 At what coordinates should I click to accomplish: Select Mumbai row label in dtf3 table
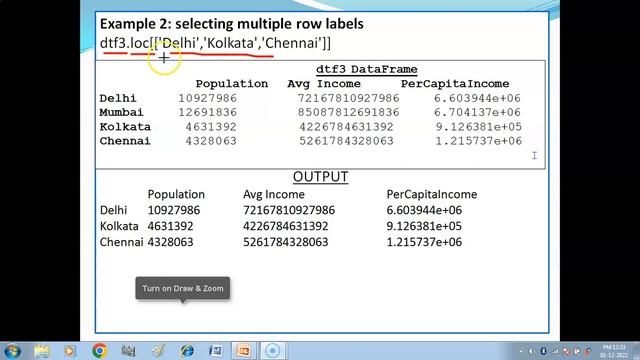(121, 112)
